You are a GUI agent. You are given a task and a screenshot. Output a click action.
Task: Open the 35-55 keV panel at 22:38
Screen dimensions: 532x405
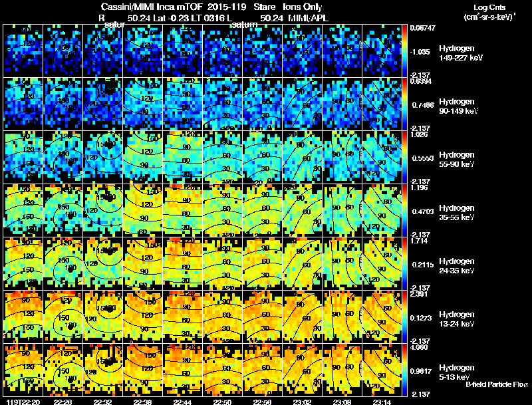point(143,210)
